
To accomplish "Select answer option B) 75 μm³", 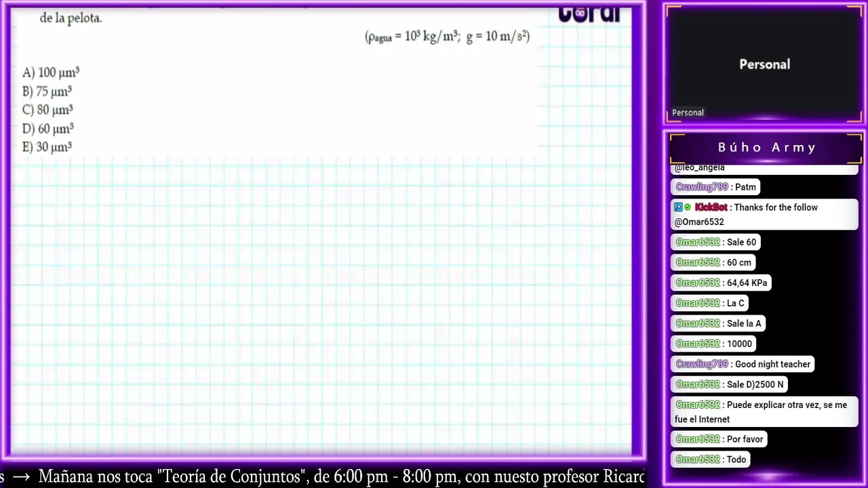I will click(47, 91).
